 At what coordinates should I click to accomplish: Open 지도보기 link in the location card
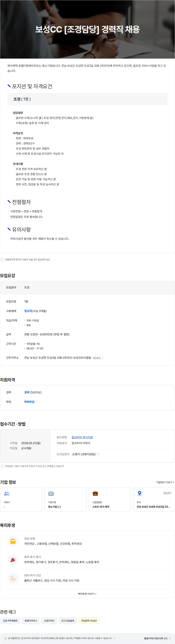pyautogui.click(x=167, y=493)
